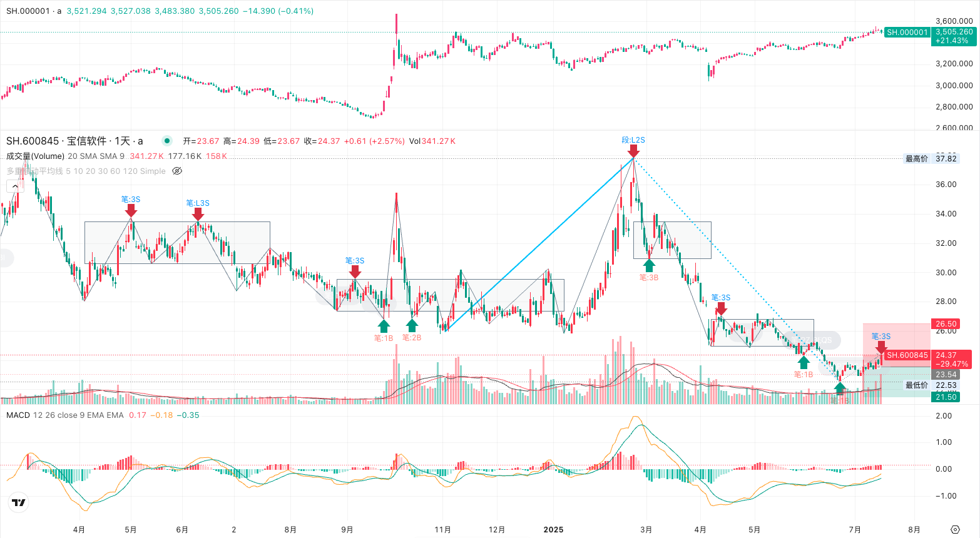The height and width of the screenshot is (538, 980).
Task: Click the +21.43% change label of SH.000001
Action: click(x=951, y=41)
